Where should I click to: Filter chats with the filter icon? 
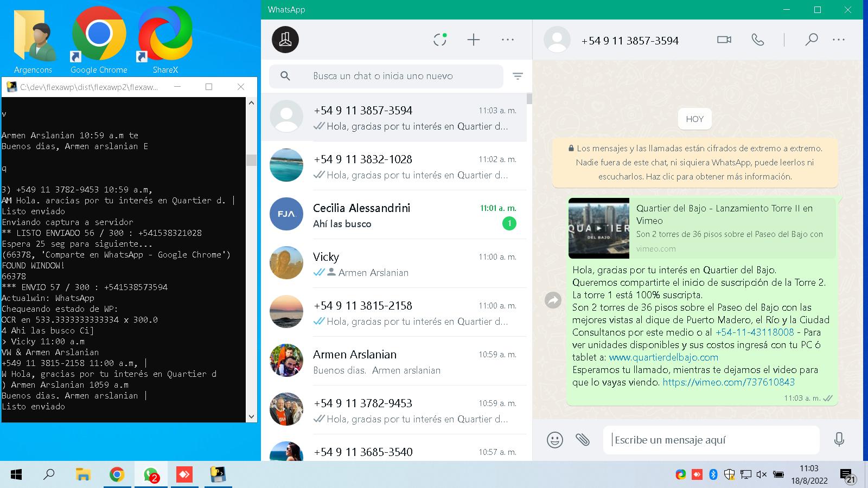coord(518,76)
